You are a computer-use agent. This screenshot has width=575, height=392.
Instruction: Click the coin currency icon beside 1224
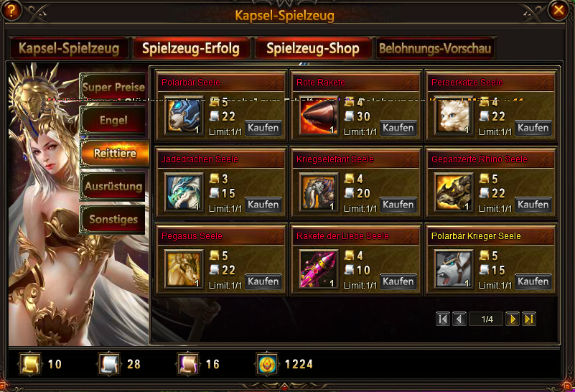click(x=267, y=364)
